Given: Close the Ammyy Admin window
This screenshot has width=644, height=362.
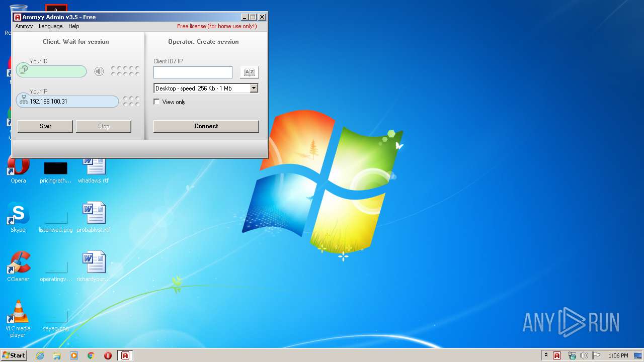Looking at the screenshot, I should point(262,17).
